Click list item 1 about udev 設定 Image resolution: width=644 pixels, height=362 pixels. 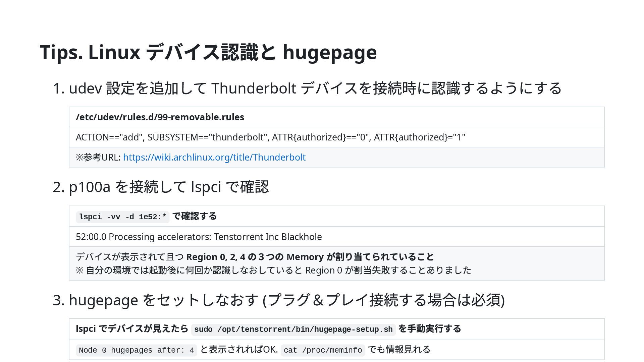click(x=307, y=88)
